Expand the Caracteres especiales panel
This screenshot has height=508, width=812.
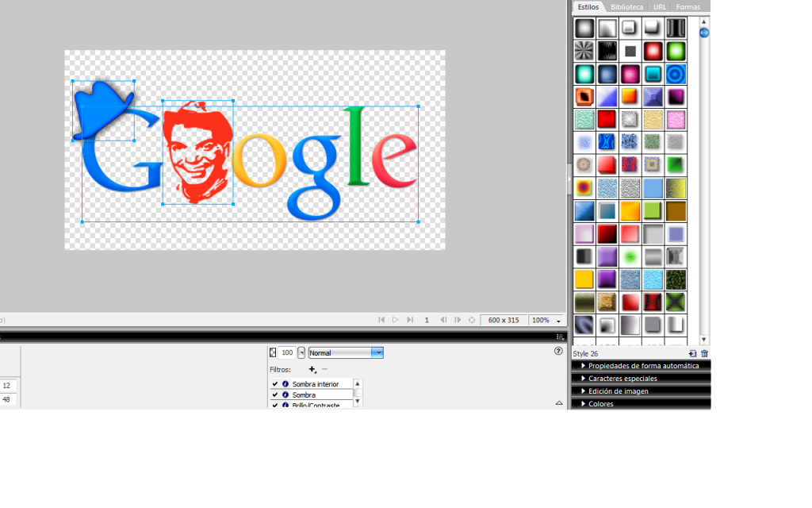641,379
